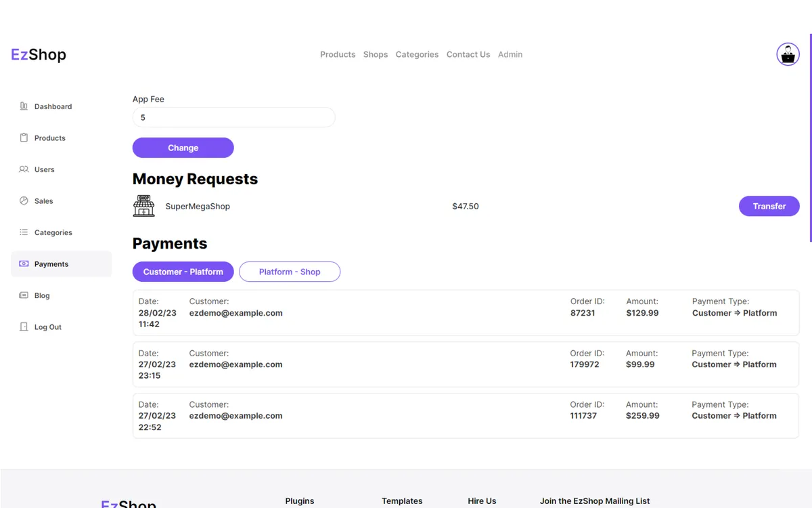812x508 pixels.
Task: Click the 28/02/23 11:42 payment date
Action: pyautogui.click(x=157, y=318)
